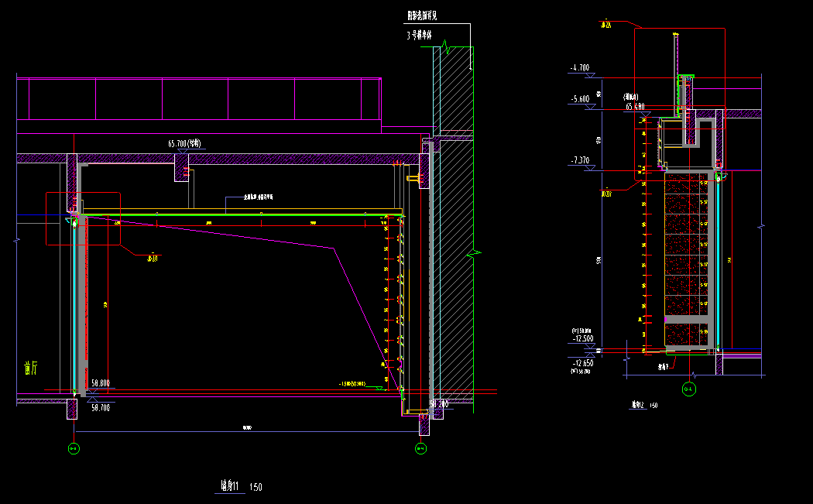
Task: Click the -12.650 elevation text
Action: (x=582, y=363)
